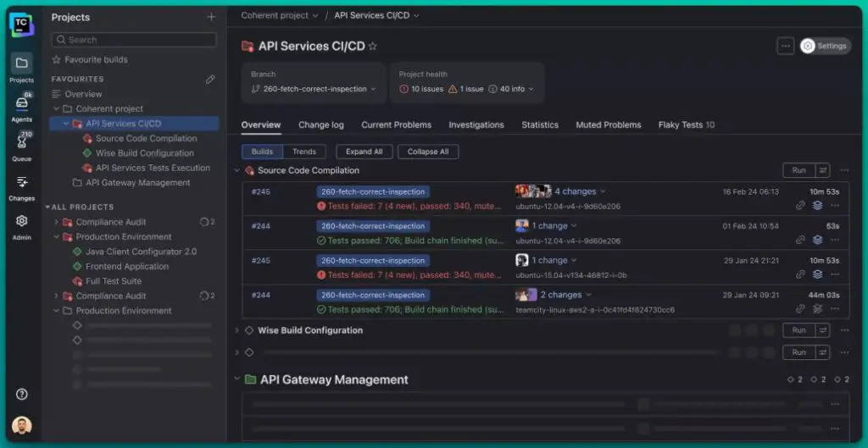Collapse the Coherent project tree node

coord(56,109)
